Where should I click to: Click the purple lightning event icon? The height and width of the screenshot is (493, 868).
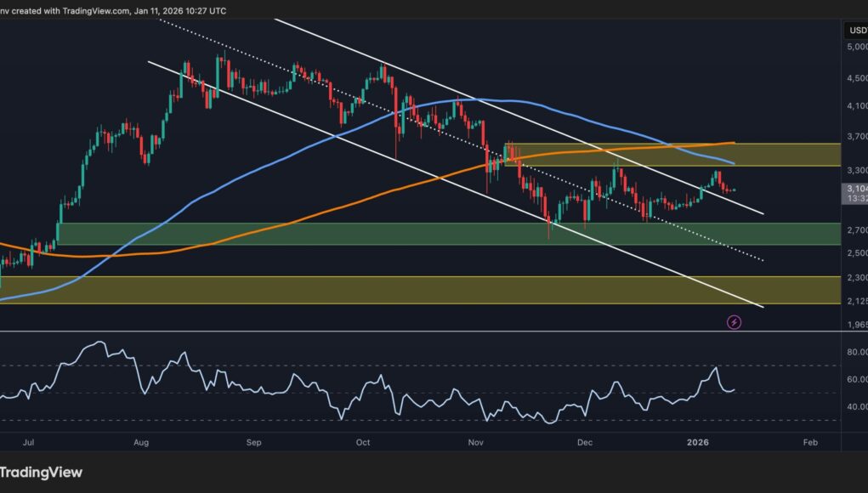(735, 322)
